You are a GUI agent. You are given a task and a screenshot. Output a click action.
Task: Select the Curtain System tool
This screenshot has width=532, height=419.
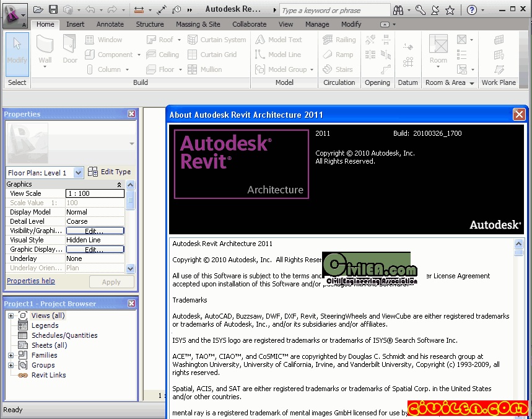coord(217,40)
